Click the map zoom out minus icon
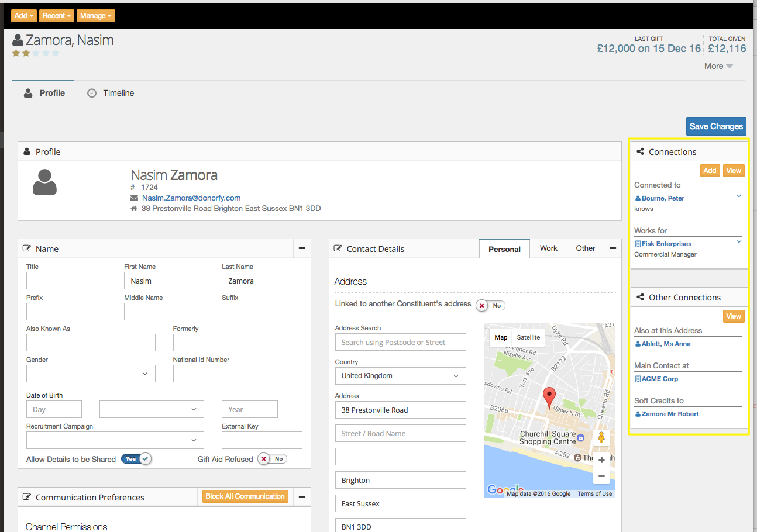The image size is (757, 532). click(601, 476)
